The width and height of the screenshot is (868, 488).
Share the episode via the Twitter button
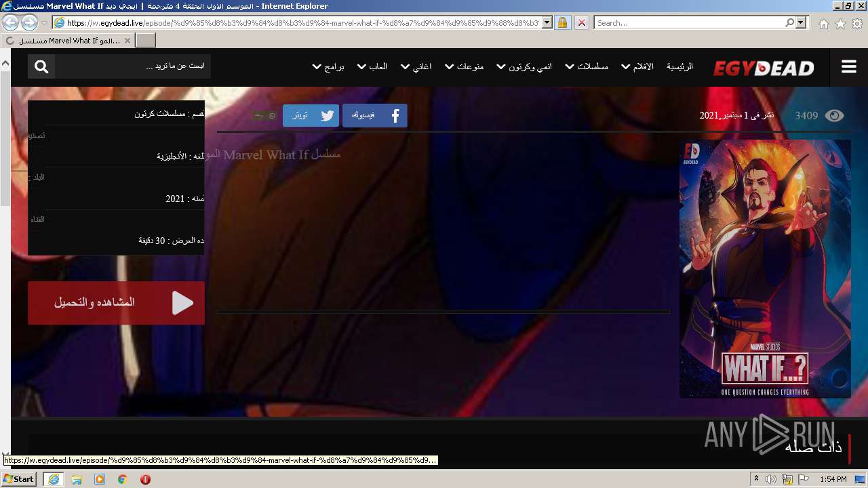click(311, 115)
